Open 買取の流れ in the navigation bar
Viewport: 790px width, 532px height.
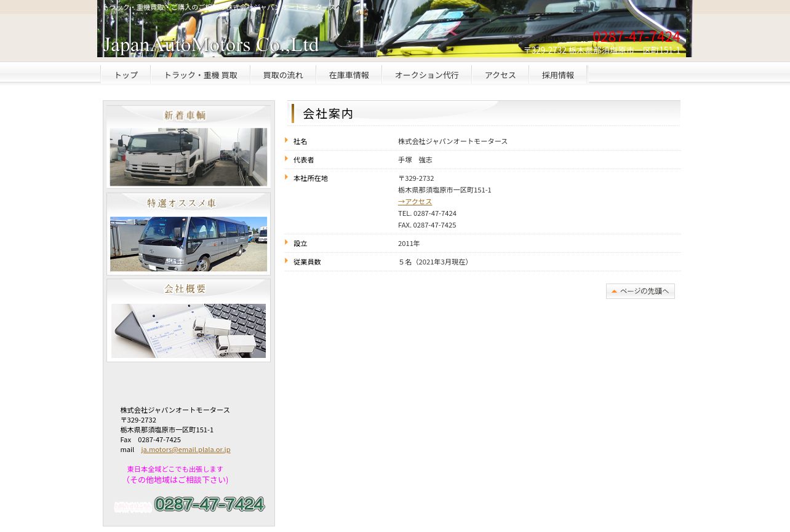pyautogui.click(x=283, y=75)
